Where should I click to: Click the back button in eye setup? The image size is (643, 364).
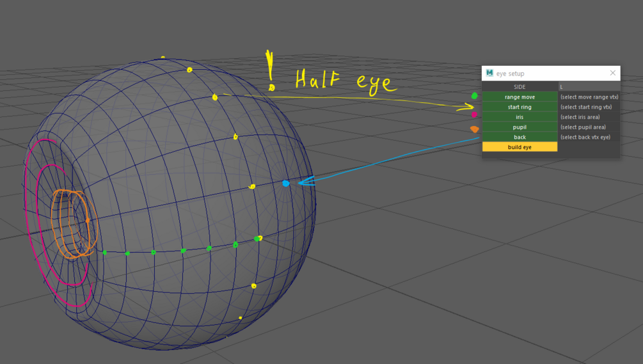pyautogui.click(x=520, y=137)
